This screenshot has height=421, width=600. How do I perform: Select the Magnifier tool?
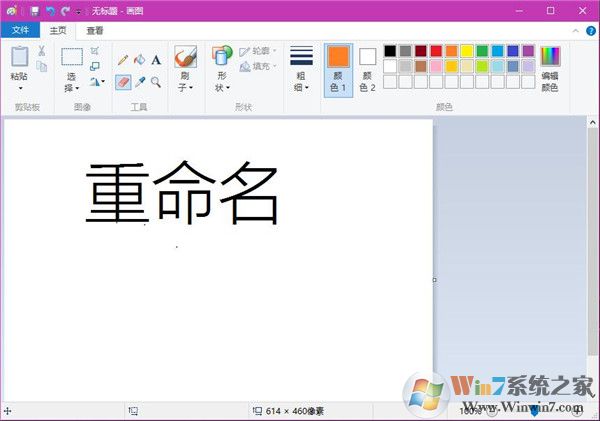156,82
